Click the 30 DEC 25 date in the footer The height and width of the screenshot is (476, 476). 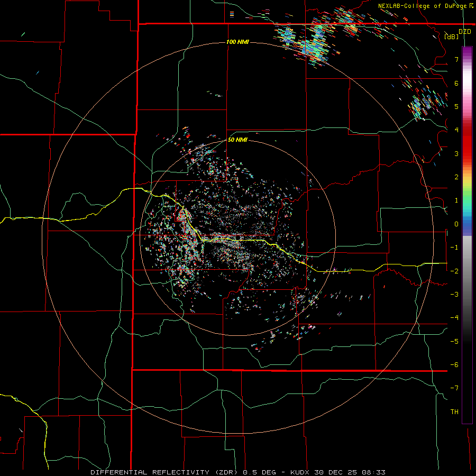(x=336, y=472)
